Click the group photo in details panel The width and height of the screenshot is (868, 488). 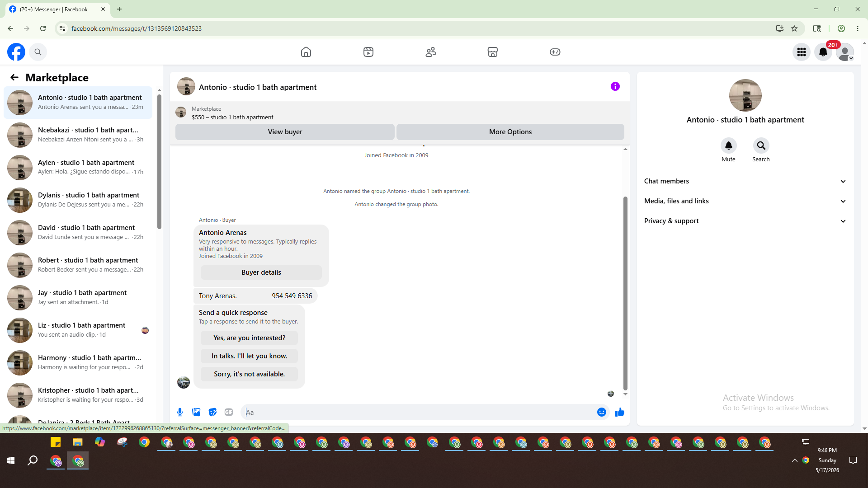[x=745, y=95]
